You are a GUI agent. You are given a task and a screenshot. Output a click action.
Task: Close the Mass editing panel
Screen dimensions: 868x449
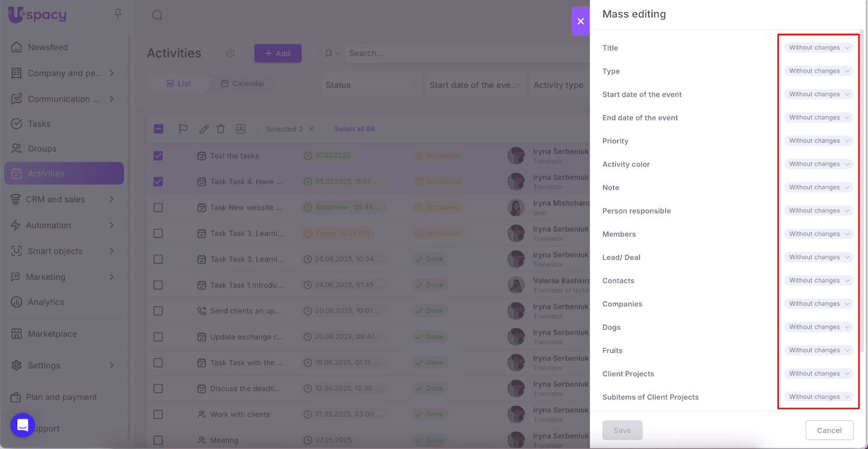point(580,21)
